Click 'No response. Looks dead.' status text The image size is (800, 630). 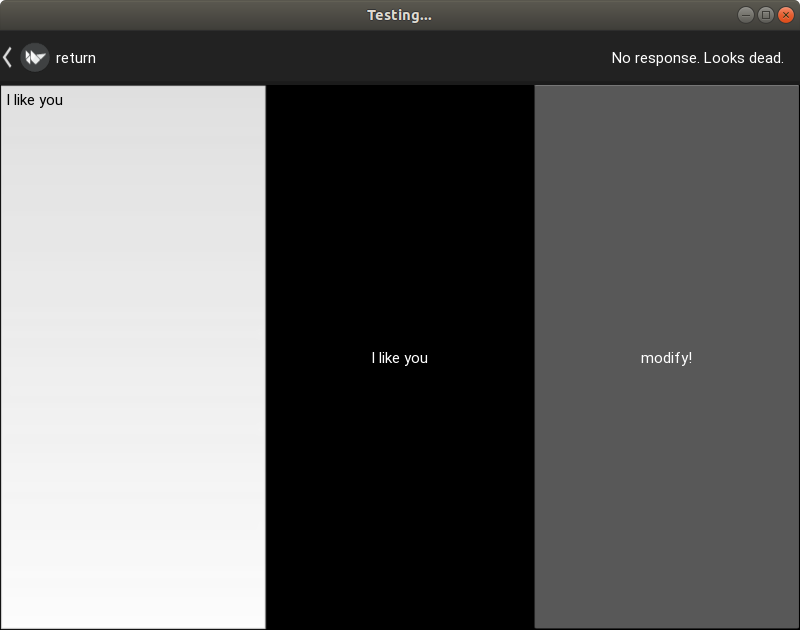pyautogui.click(x=697, y=58)
